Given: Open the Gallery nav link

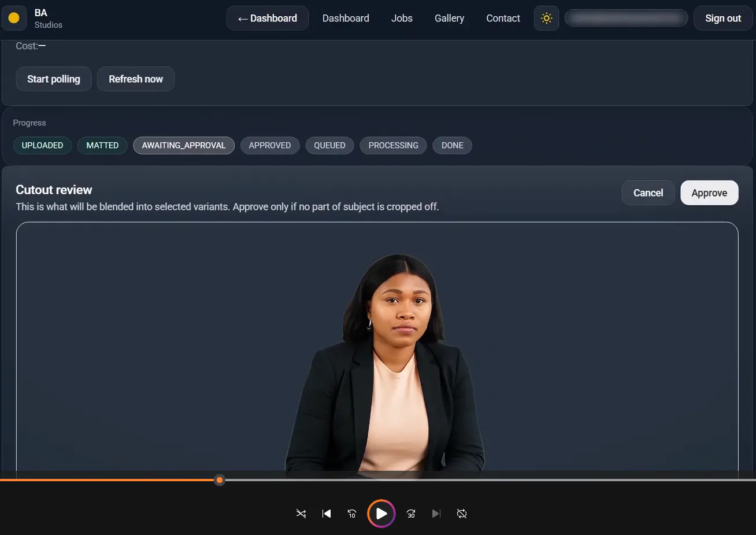Looking at the screenshot, I should (x=449, y=18).
